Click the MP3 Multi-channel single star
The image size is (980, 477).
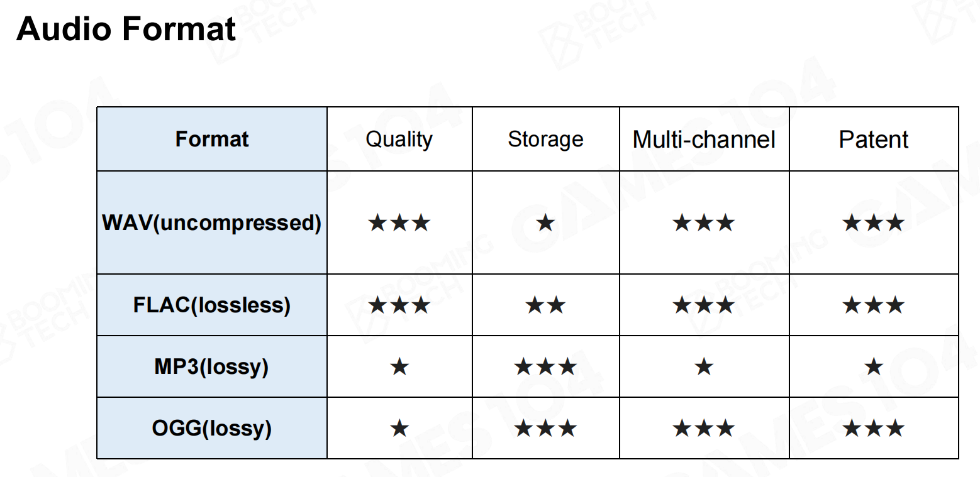704,366
